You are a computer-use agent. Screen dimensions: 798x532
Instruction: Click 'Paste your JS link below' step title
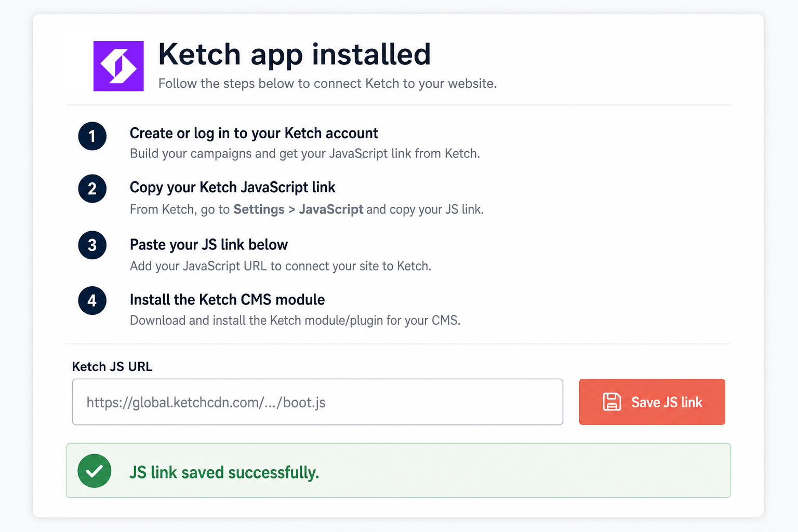click(209, 245)
